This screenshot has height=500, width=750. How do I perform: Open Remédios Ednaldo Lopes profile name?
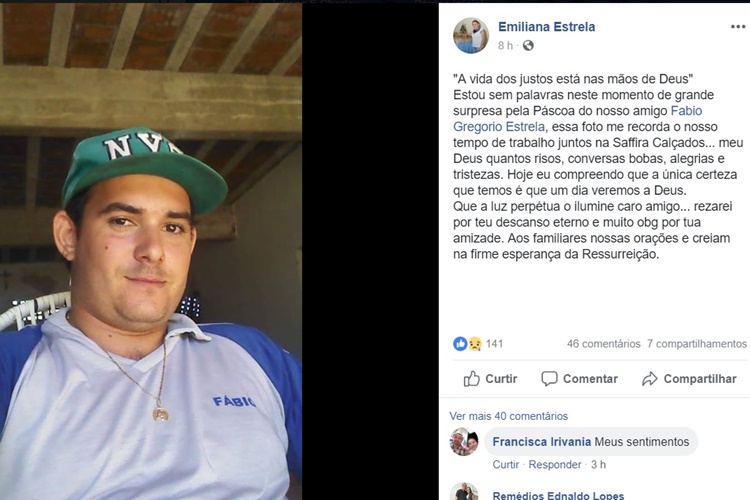coord(558,495)
